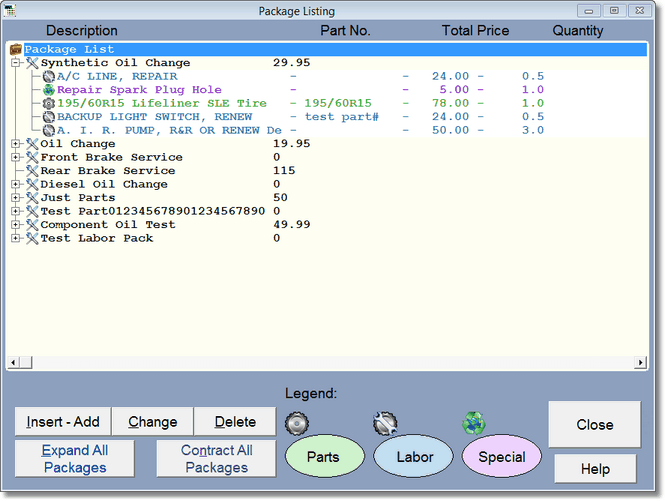Click the Change button
665x501 pixels.
153,422
